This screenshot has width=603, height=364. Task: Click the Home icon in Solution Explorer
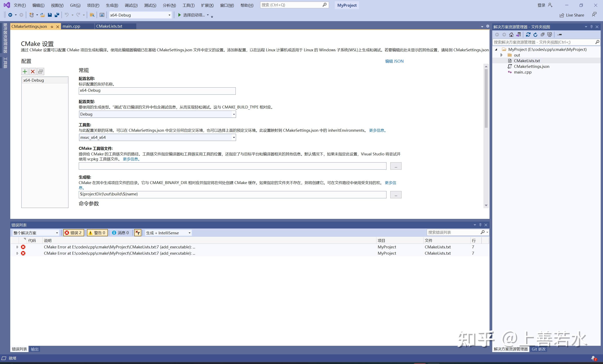pos(511,34)
